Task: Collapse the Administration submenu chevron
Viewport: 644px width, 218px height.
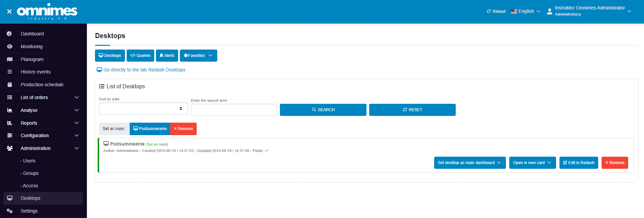Action: [x=77, y=148]
